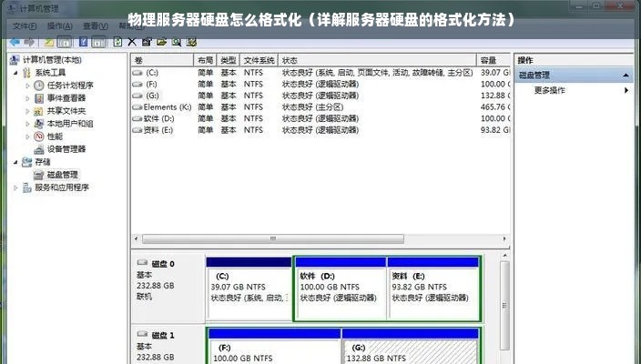Click the 共享文件夹 icon
This screenshot has height=364, width=641.
point(38,111)
